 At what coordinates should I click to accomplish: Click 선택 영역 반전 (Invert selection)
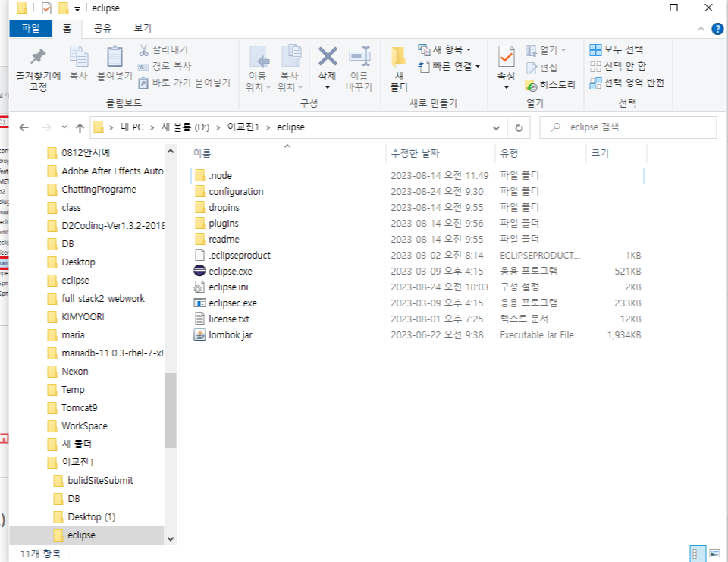click(x=627, y=83)
